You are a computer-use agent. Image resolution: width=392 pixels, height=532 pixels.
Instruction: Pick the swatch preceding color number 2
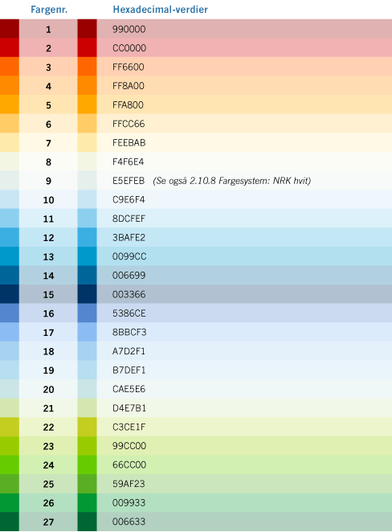[x=10, y=47]
